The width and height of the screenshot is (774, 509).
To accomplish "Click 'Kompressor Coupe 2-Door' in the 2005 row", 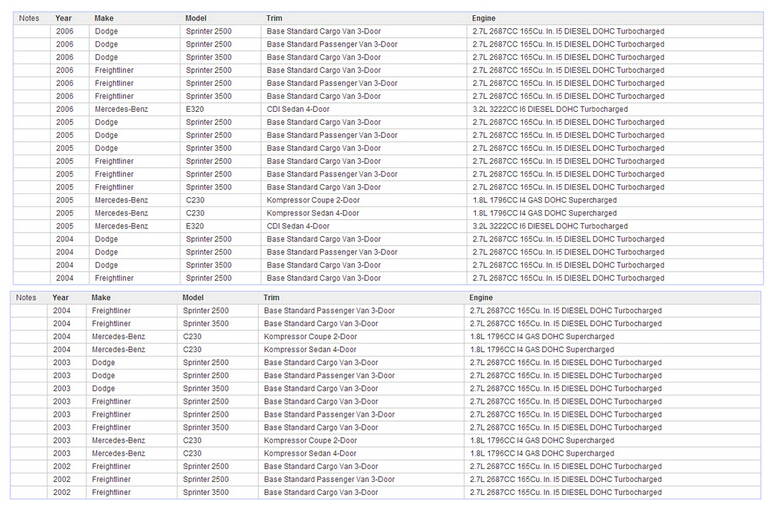I will coord(313,200).
